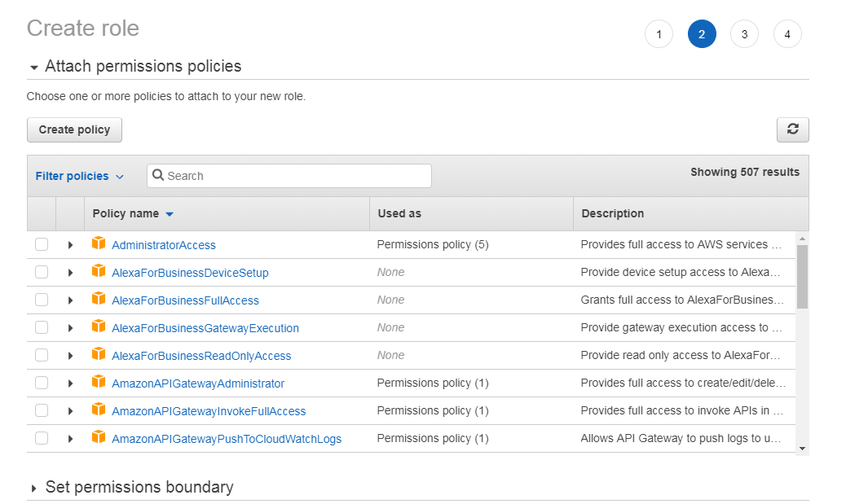Click the policy icon beside AlexaForBusinessReadOnlyAccess
The image size is (868, 504).
[99, 354]
